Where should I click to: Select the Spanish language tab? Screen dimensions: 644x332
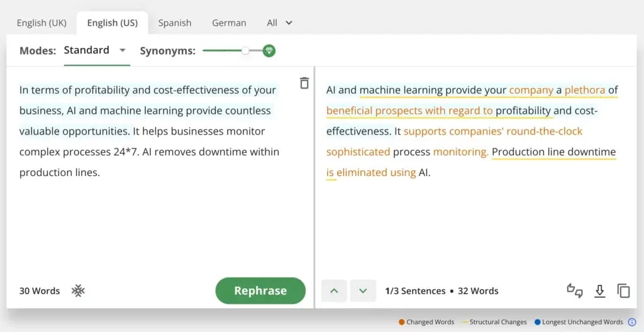coord(175,23)
